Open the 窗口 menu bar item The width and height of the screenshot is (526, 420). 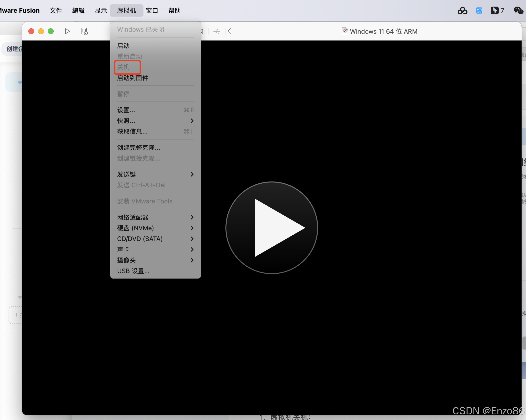pyautogui.click(x=152, y=10)
